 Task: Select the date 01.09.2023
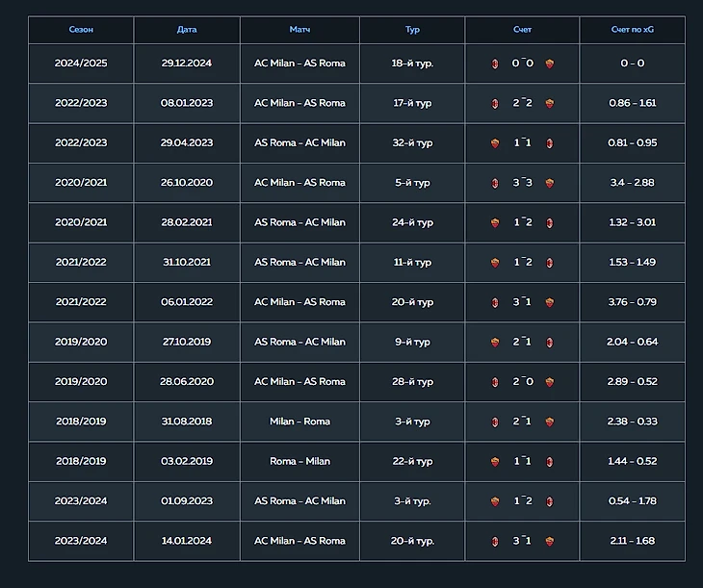(187, 501)
